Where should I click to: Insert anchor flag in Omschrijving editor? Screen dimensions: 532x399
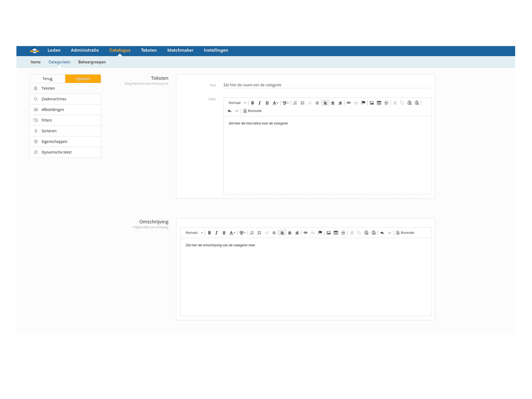[320, 233]
